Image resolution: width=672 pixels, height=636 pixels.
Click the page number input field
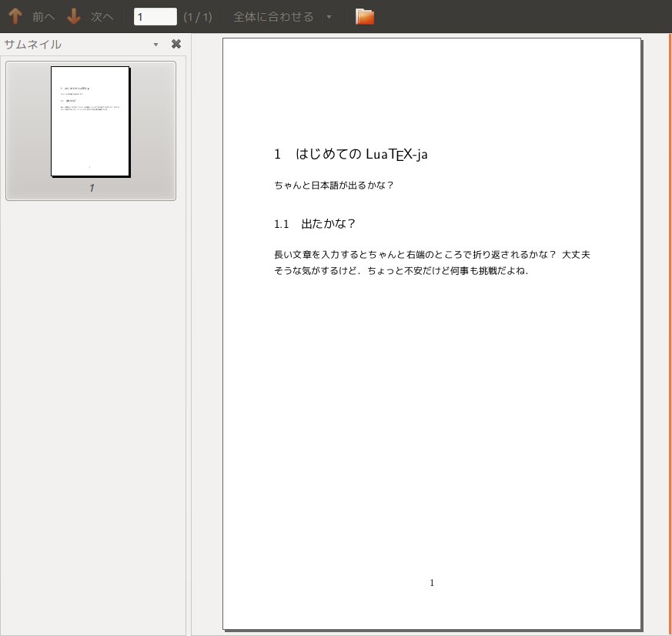(x=155, y=17)
